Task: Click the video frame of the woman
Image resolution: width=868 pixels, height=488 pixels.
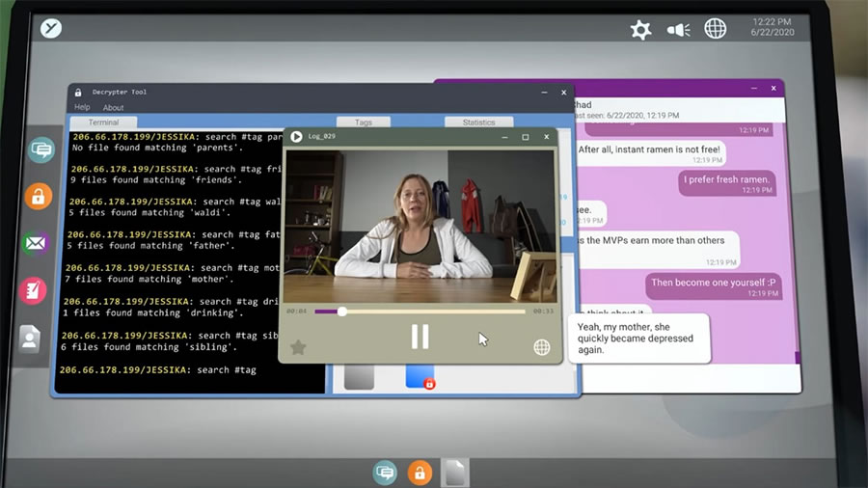Action: pos(420,226)
